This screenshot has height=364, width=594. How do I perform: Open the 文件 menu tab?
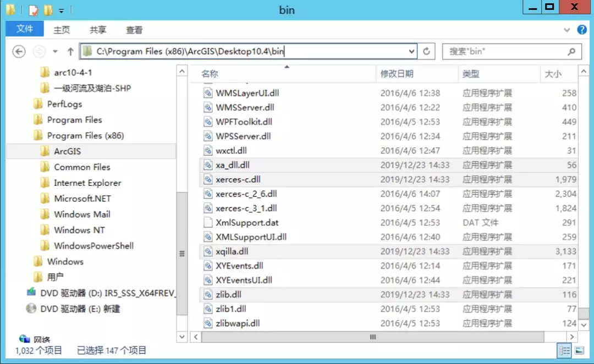coord(25,29)
